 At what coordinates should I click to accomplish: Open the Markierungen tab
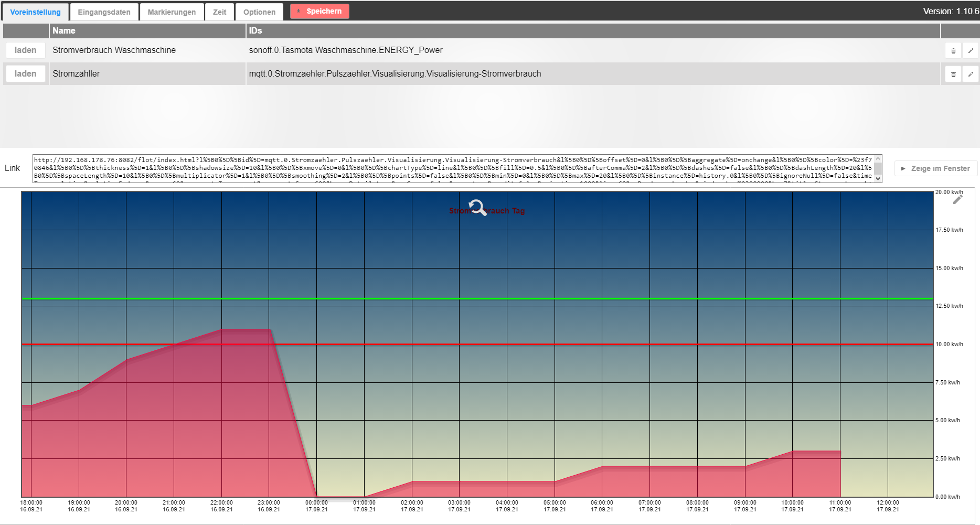tap(172, 12)
